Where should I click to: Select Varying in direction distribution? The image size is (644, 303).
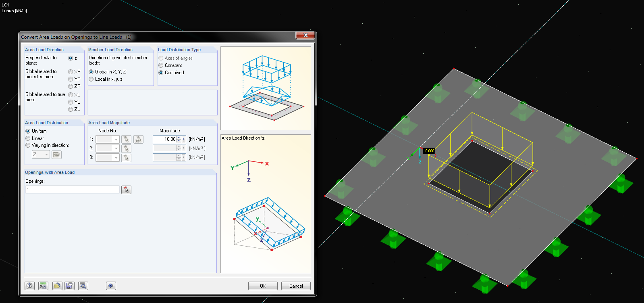[x=28, y=145]
